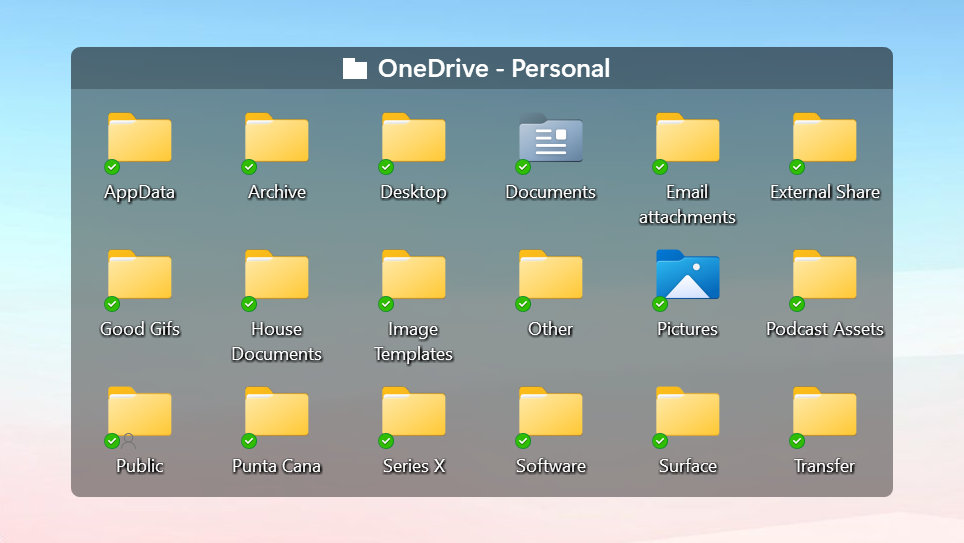
Task: Select the House Documents folder
Action: click(x=277, y=276)
